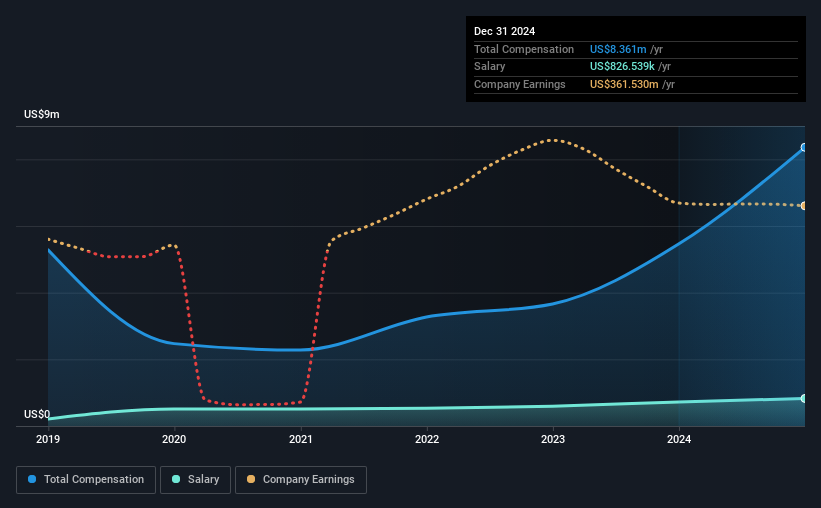Viewport: 821px width, 508px height.
Task: Select the Salary endpoint marker for Dec 2024
Action: tap(804, 399)
